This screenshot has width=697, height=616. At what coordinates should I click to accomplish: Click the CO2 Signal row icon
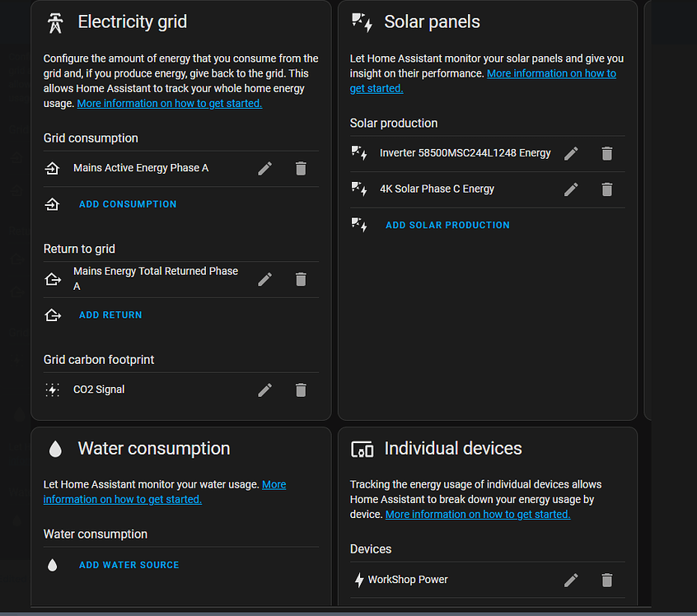coord(53,390)
